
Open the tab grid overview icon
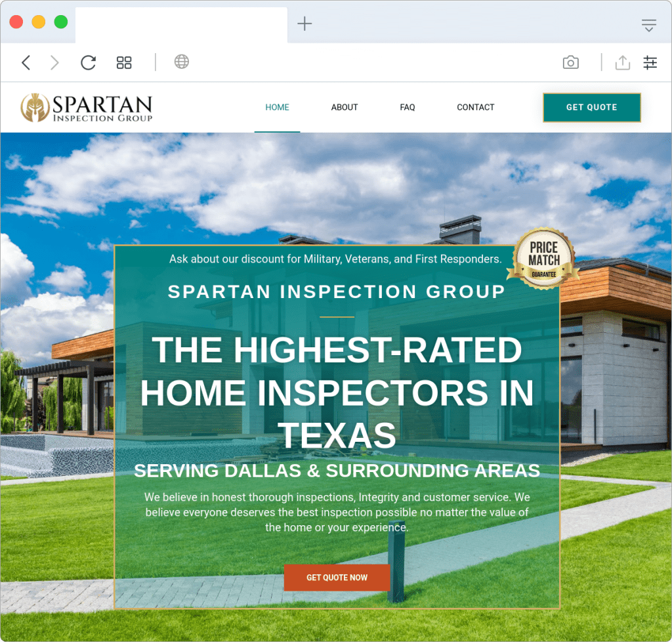point(124,62)
